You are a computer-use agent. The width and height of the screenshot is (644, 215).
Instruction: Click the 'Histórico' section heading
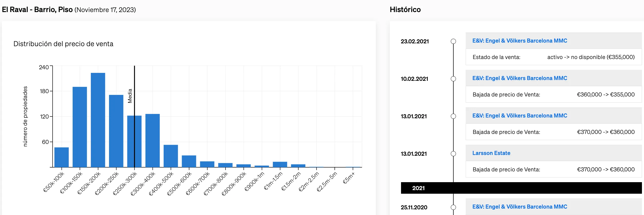click(405, 10)
